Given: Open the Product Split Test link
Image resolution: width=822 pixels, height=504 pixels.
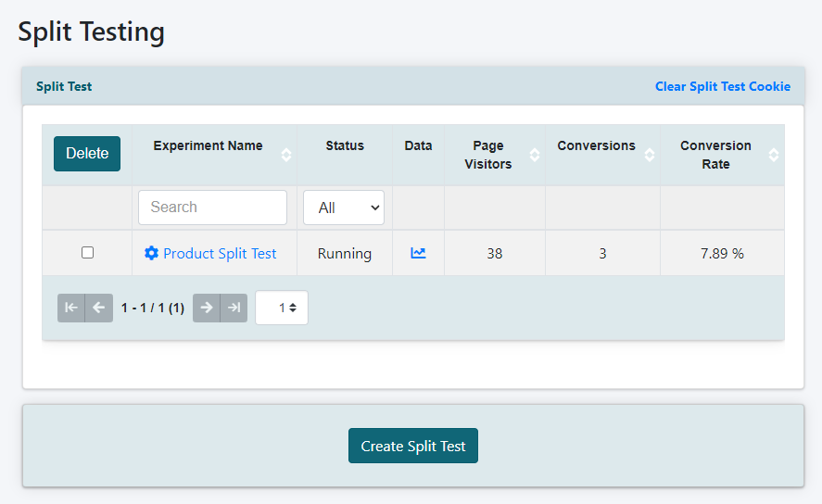Looking at the screenshot, I should click(220, 253).
